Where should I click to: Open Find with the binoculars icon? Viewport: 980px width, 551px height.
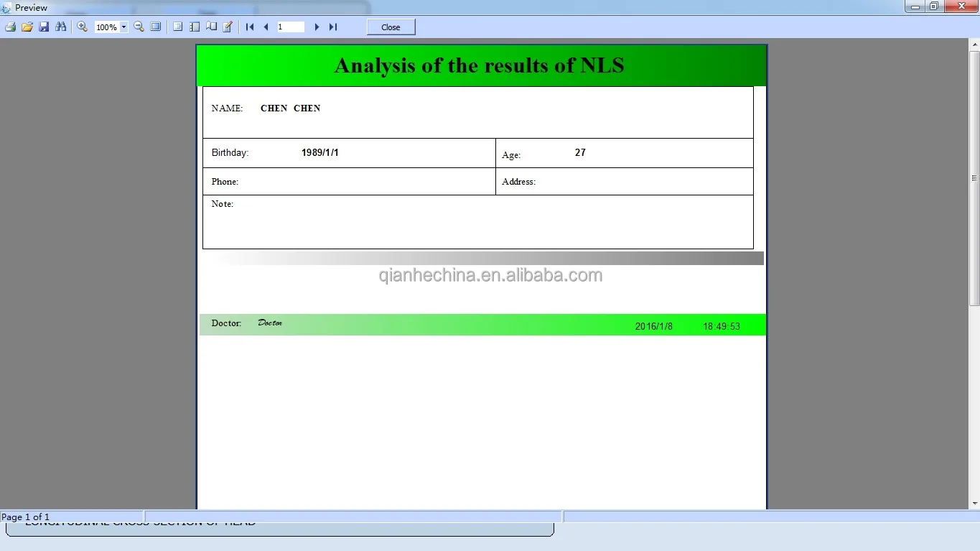click(x=60, y=27)
